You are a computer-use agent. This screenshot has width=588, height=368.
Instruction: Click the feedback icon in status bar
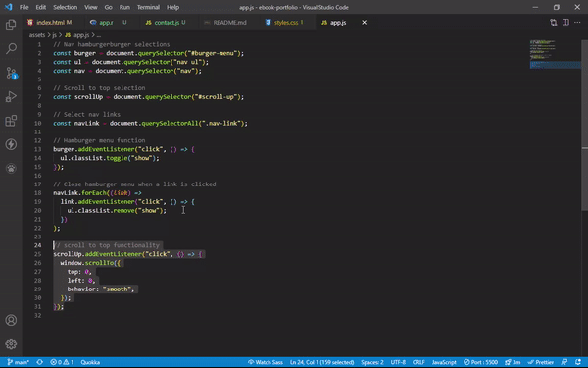[564, 362]
